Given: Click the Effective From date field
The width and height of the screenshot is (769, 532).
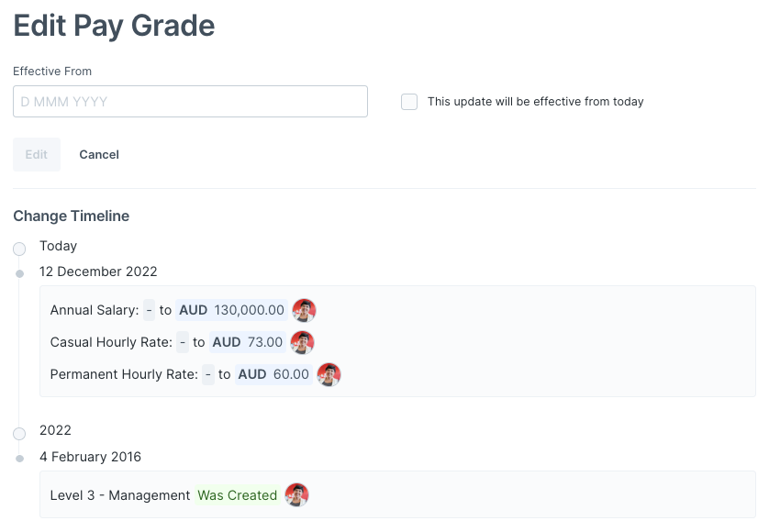Looking at the screenshot, I should [x=190, y=102].
